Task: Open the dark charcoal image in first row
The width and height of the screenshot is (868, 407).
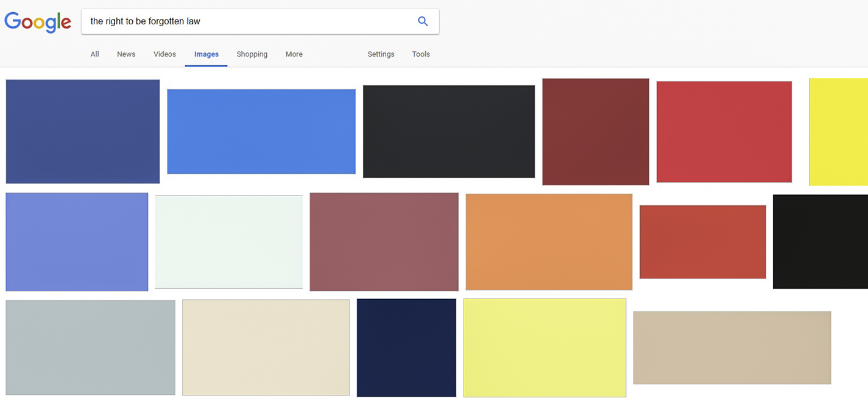Action: pyautogui.click(x=449, y=132)
